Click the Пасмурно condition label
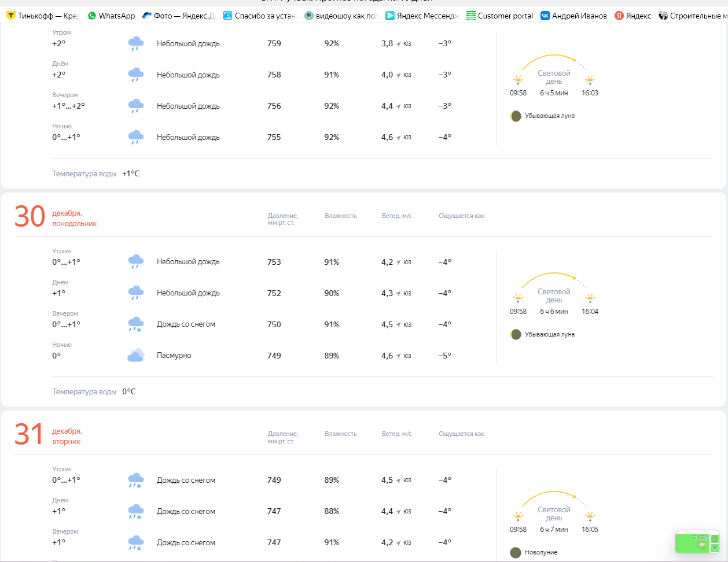 click(174, 356)
